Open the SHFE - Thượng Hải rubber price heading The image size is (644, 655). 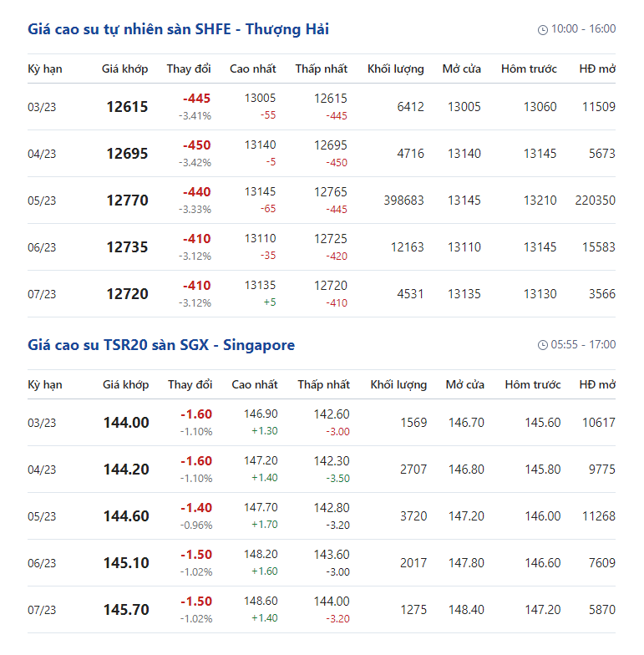pyautogui.click(x=179, y=29)
